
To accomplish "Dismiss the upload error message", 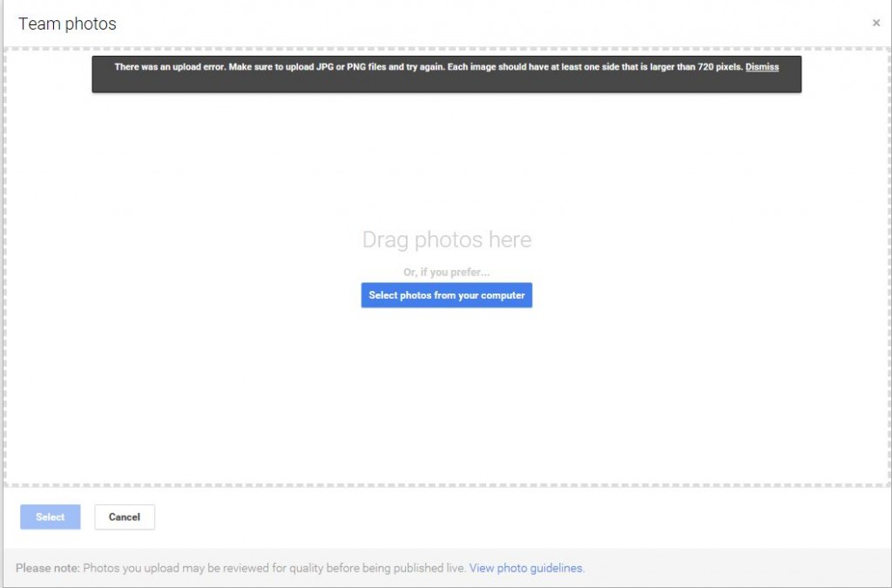I will pyautogui.click(x=761, y=67).
